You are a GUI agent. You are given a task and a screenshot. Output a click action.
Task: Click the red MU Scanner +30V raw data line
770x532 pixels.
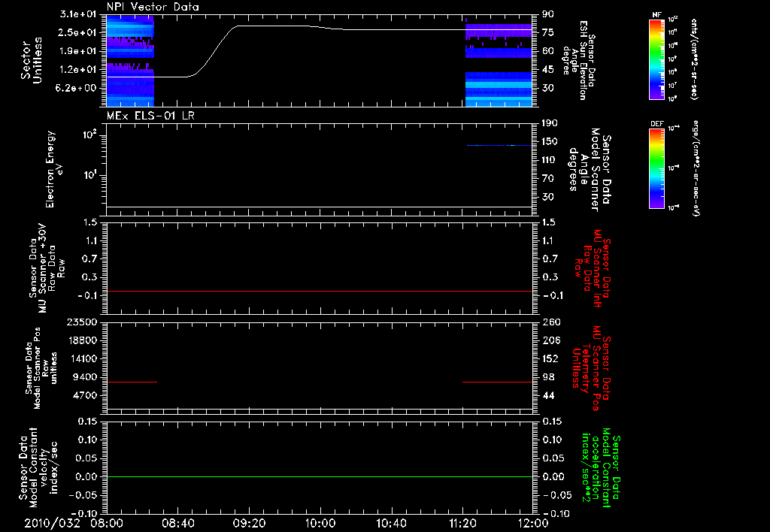click(320, 291)
